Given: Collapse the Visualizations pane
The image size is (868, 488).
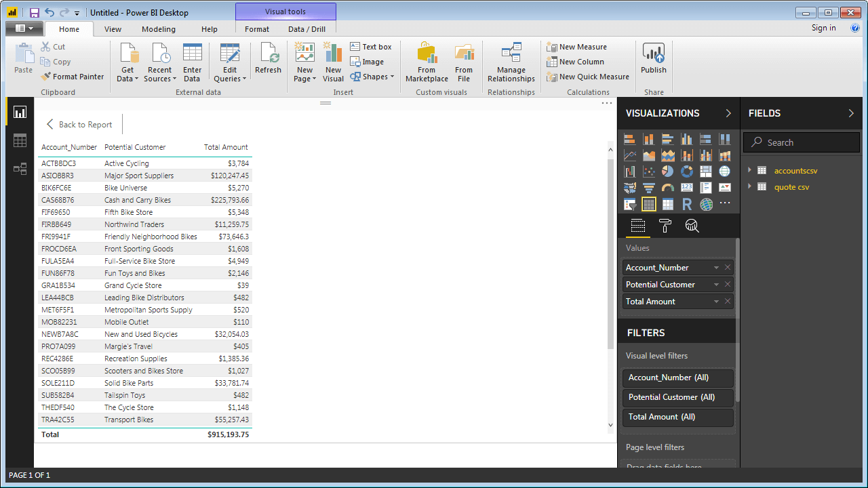Looking at the screenshot, I should [728, 113].
